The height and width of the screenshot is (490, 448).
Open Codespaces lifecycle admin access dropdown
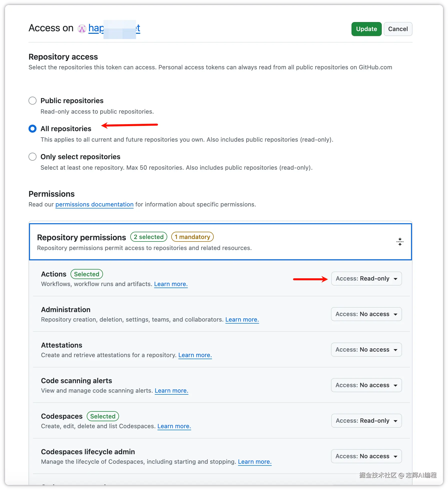tap(366, 456)
